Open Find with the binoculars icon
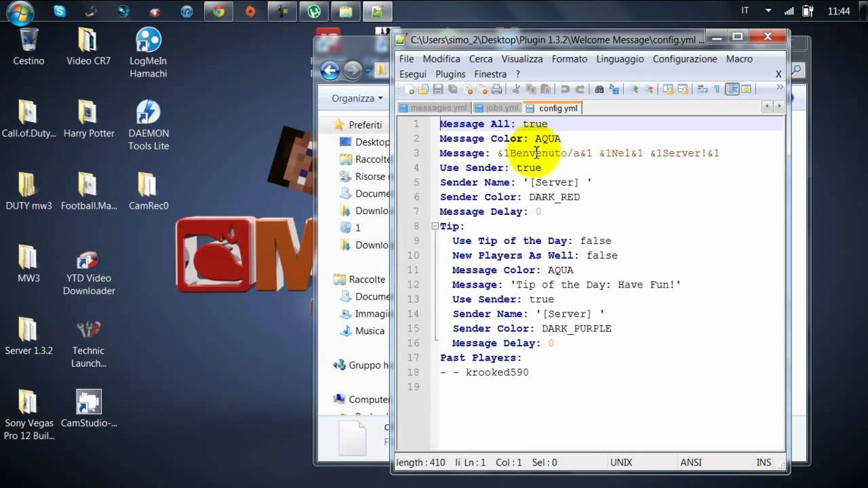This screenshot has height=488, width=868. coord(599,89)
